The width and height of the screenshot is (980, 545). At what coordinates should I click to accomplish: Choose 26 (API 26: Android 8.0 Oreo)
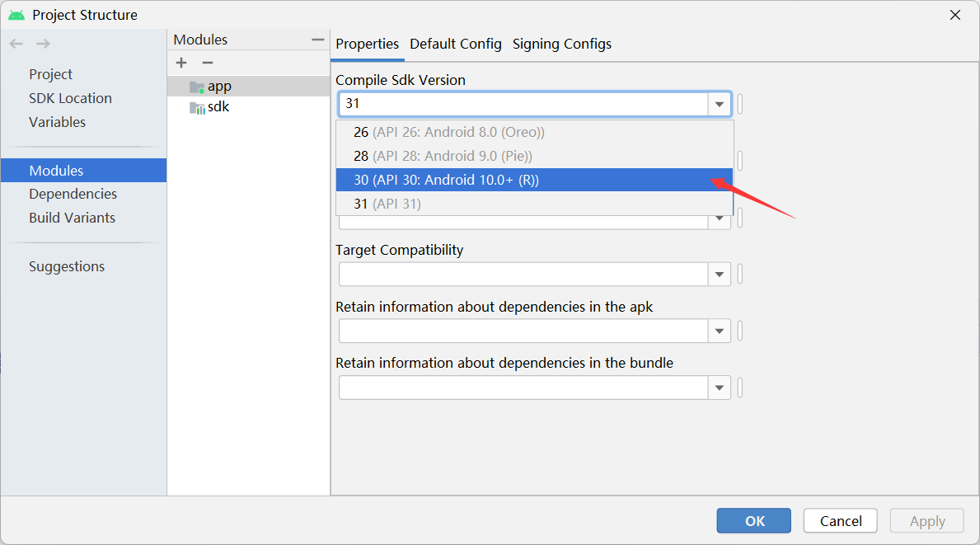[534, 132]
